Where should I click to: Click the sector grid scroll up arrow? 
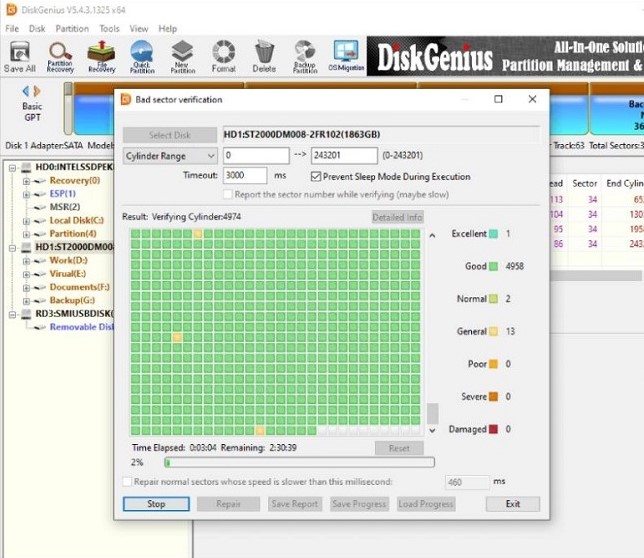[432, 235]
